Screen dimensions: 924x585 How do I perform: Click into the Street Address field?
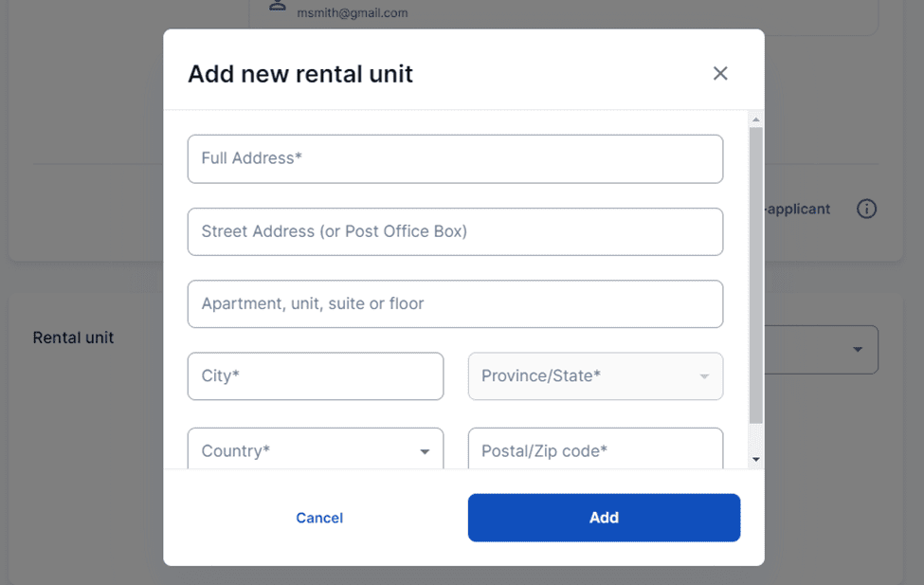coord(455,231)
